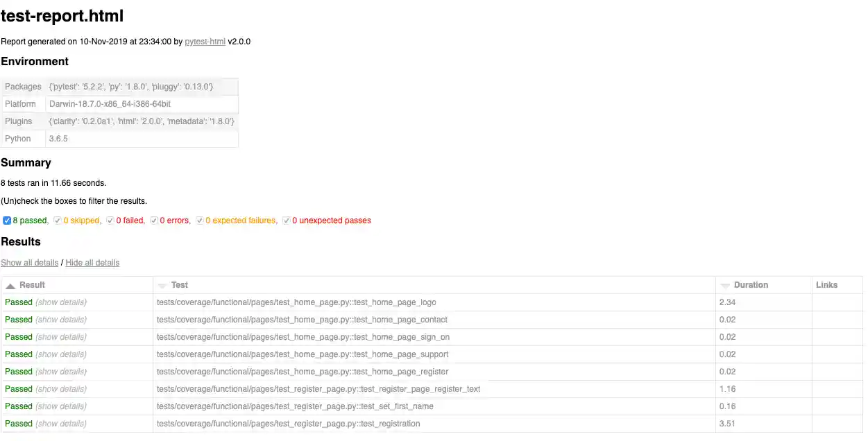Screen dimensions: 868x441
Task: Enable the expected failures filter
Action: 199,220
